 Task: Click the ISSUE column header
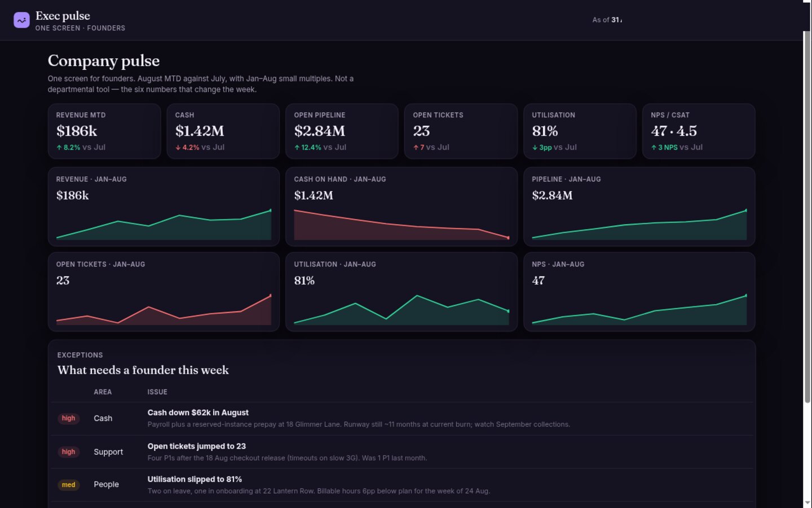157,392
